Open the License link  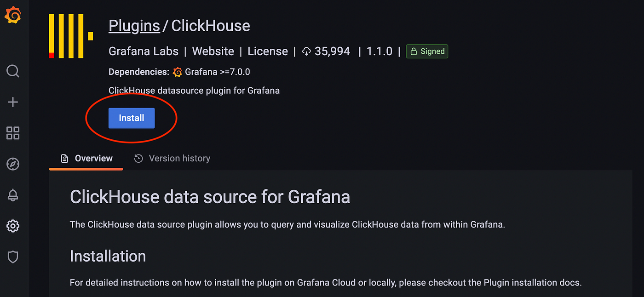(x=268, y=51)
